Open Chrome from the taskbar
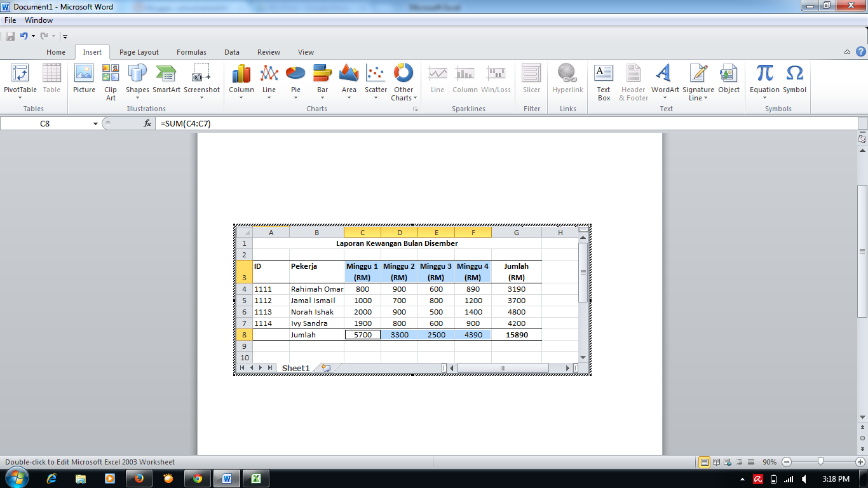The height and width of the screenshot is (488, 868). click(198, 478)
